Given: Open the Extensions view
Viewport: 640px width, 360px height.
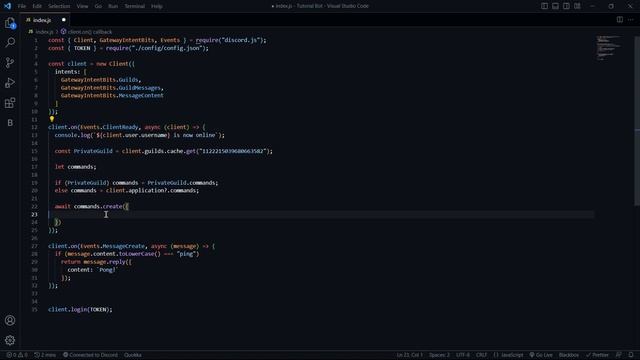Looking at the screenshot, I should click(x=10, y=102).
